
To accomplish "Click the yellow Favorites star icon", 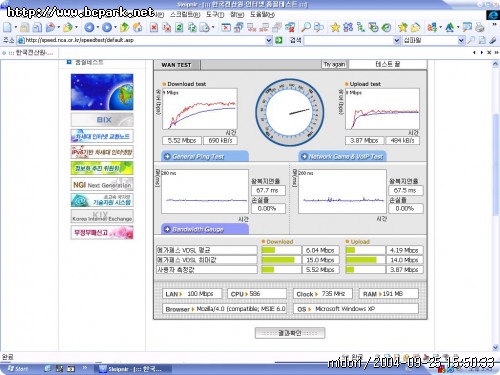I will 335,27.
